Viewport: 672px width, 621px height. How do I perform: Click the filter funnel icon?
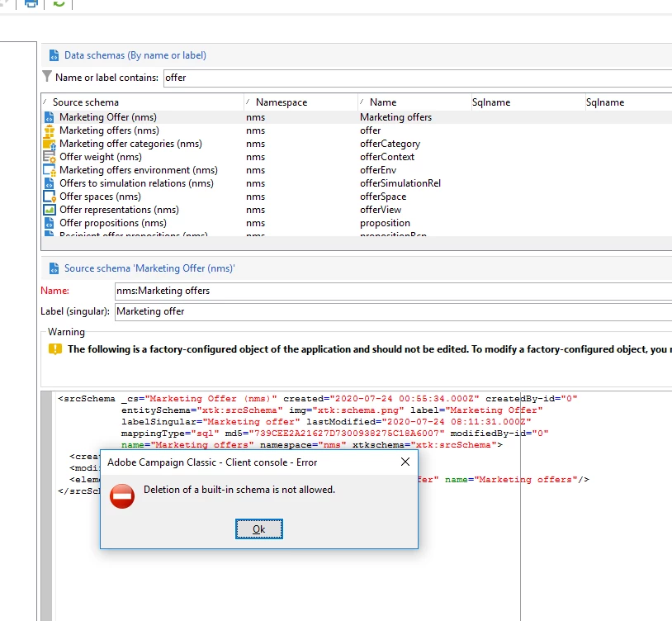47,76
